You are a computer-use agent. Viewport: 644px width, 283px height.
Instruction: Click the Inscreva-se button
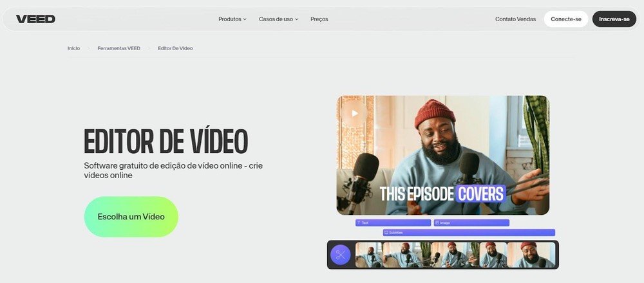tap(614, 19)
